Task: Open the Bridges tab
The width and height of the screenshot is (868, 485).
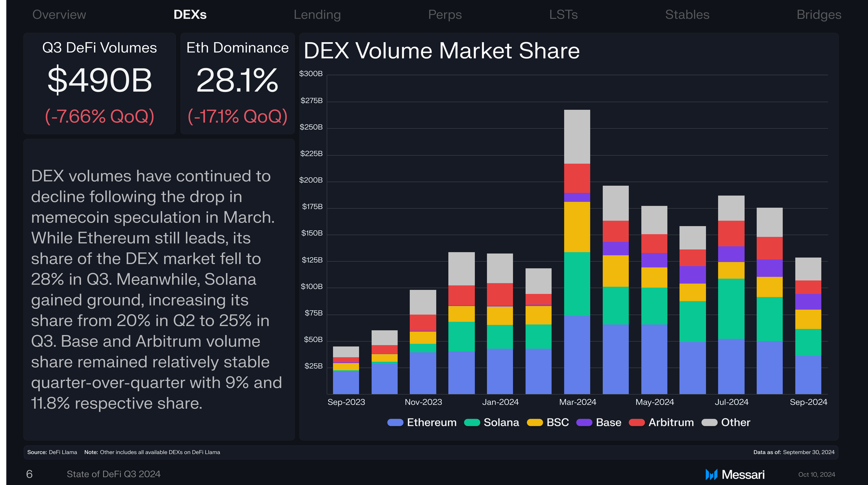Action: tap(819, 15)
